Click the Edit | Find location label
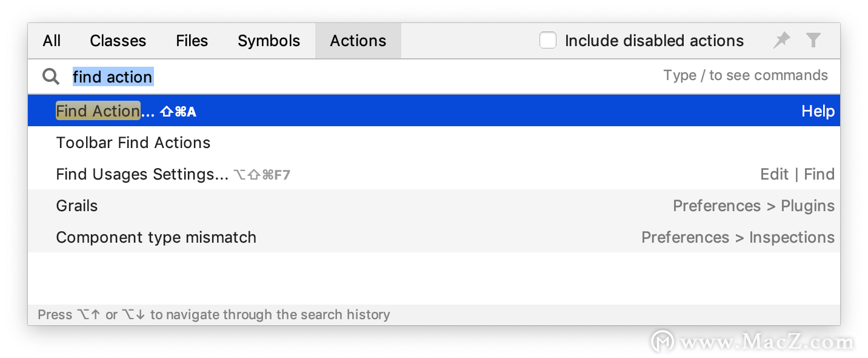Viewport: 868px width, 358px height. [x=797, y=174]
